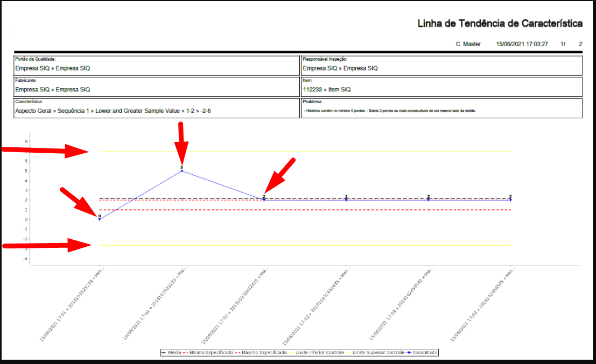Click the 'Item:' field label
Screen dimensions: 596x364
click(x=307, y=80)
